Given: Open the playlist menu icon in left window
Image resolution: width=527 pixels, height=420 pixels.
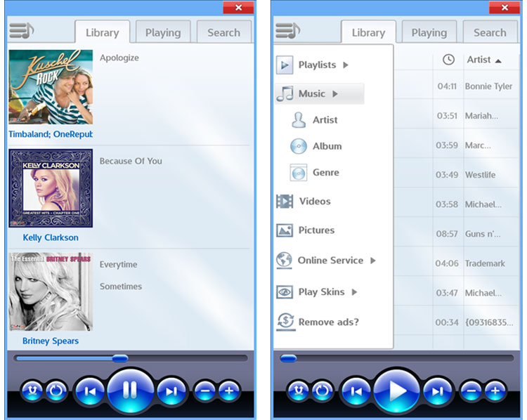Looking at the screenshot, I should pyautogui.click(x=21, y=32).
